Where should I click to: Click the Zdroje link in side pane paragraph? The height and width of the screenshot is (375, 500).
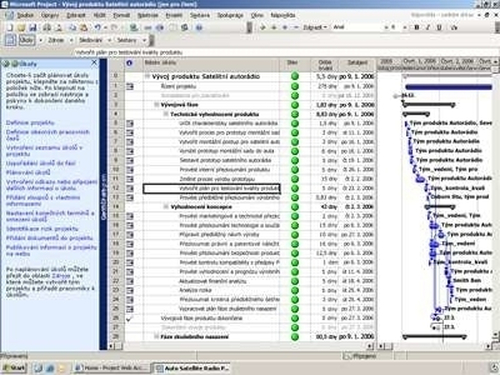[x=61, y=276]
